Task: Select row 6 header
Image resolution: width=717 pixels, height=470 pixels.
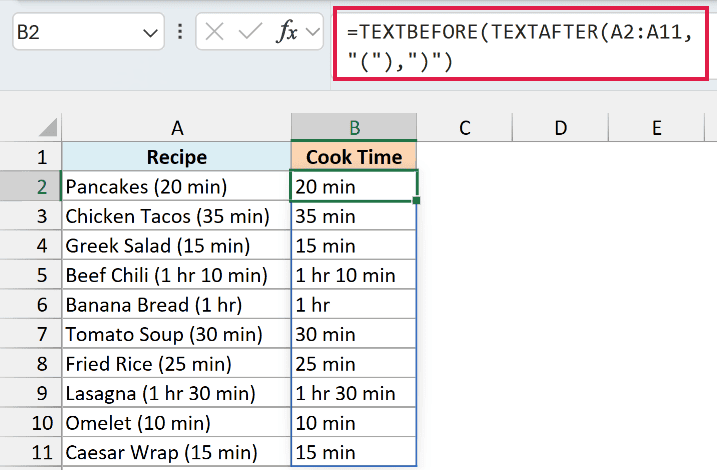Action: coord(31,304)
